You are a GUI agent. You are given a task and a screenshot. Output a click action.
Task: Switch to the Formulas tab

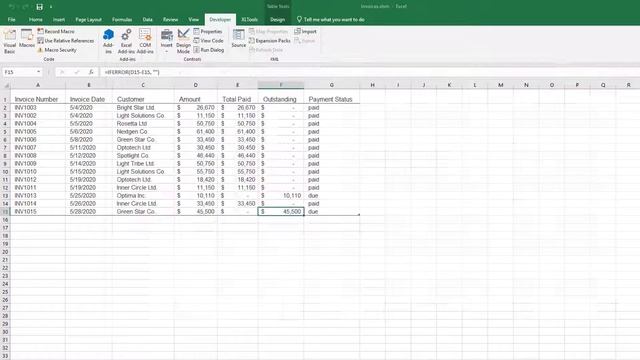click(122, 20)
